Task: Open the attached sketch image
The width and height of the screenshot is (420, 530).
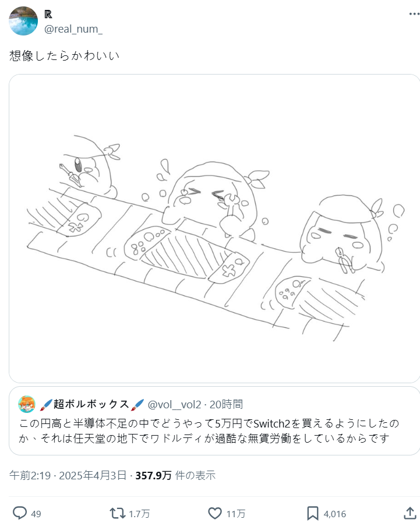Action: 214,228
